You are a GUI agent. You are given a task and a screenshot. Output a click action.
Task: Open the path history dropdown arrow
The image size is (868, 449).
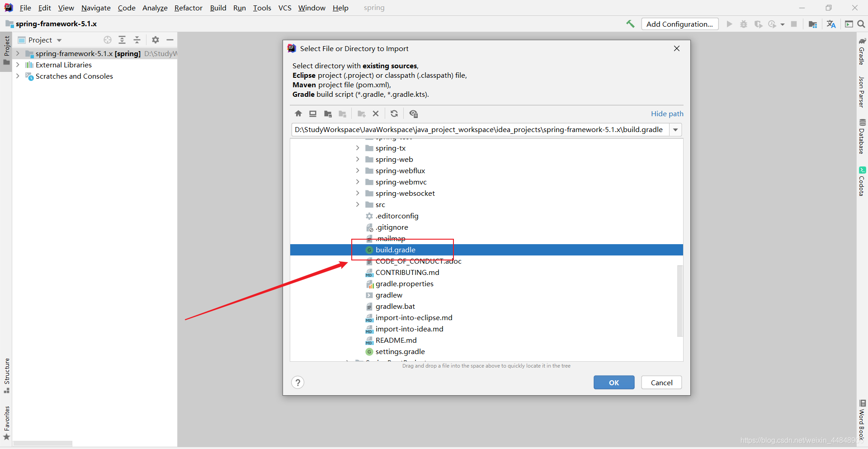pyautogui.click(x=675, y=130)
